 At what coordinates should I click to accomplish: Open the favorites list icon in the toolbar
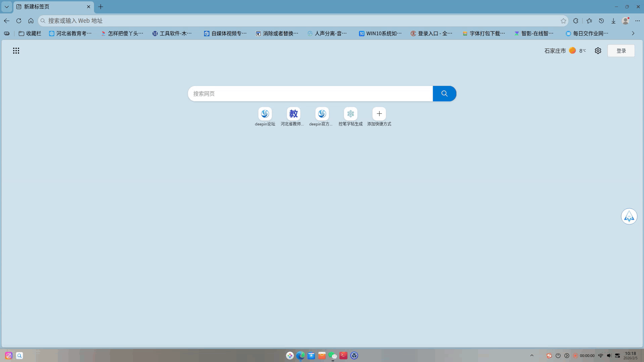coord(589,21)
